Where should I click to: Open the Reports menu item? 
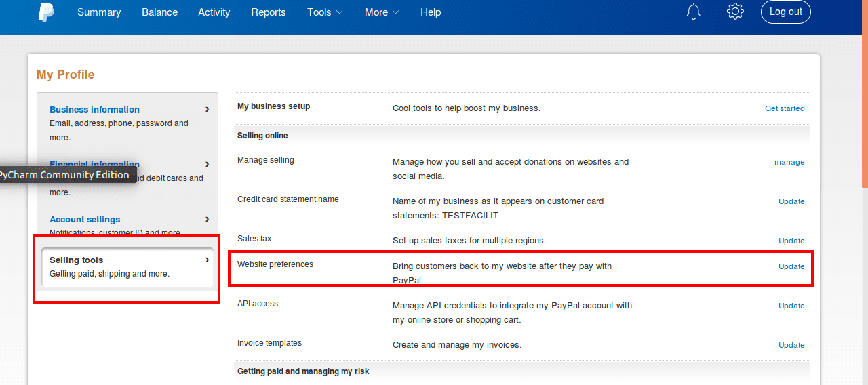(269, 12)
